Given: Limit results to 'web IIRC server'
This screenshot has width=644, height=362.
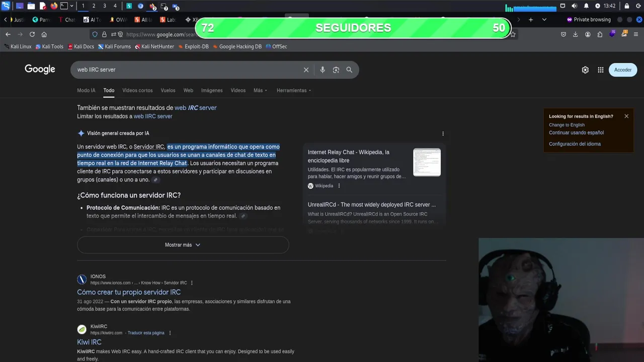Looking at the screenshot, I should 153,116.
